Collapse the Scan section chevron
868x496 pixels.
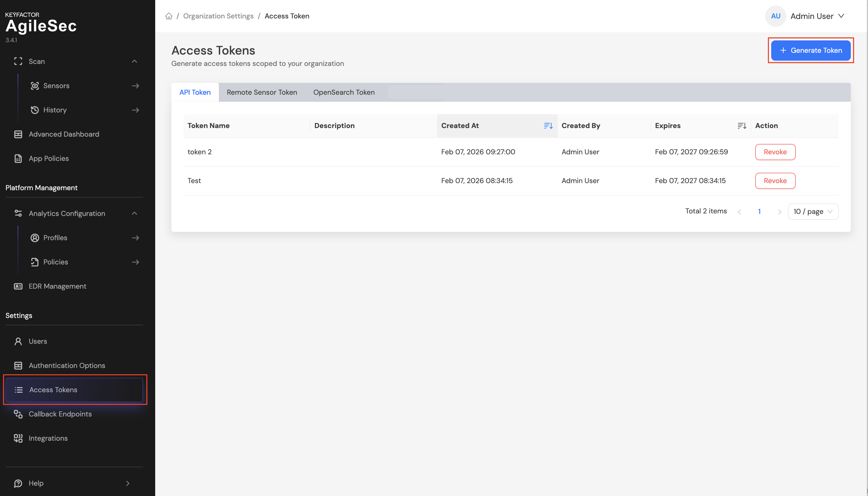(x=134, y=61)
